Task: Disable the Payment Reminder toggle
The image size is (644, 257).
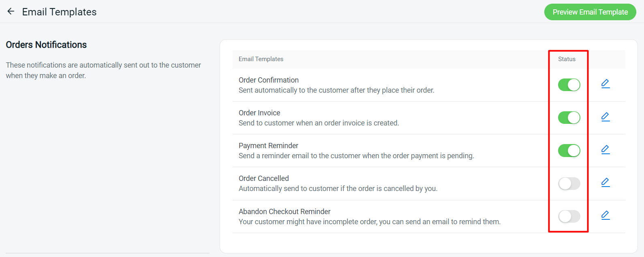Action: pos(569,151)
